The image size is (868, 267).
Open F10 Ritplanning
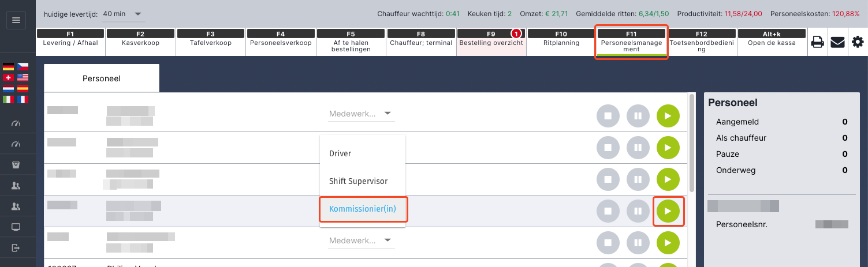[561, 42]
